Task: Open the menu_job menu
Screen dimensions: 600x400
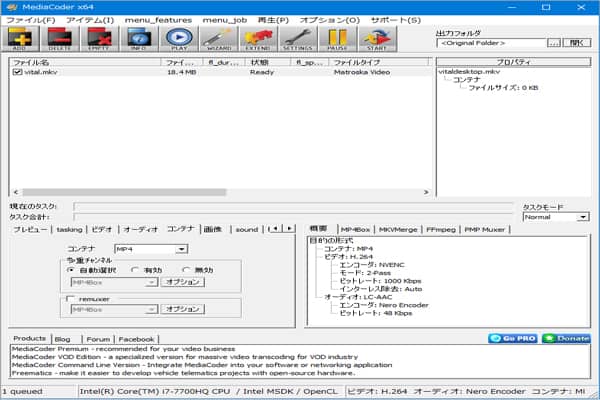Action: pyautogui.click(x=225, y=20)
